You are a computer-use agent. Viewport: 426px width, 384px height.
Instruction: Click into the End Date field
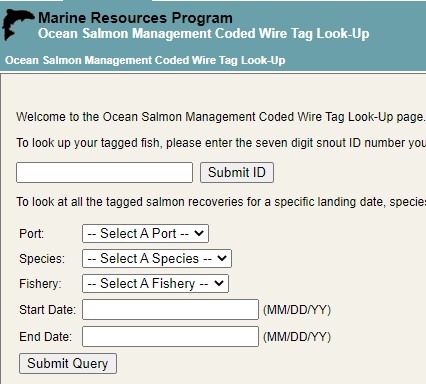tap(170, 337)
